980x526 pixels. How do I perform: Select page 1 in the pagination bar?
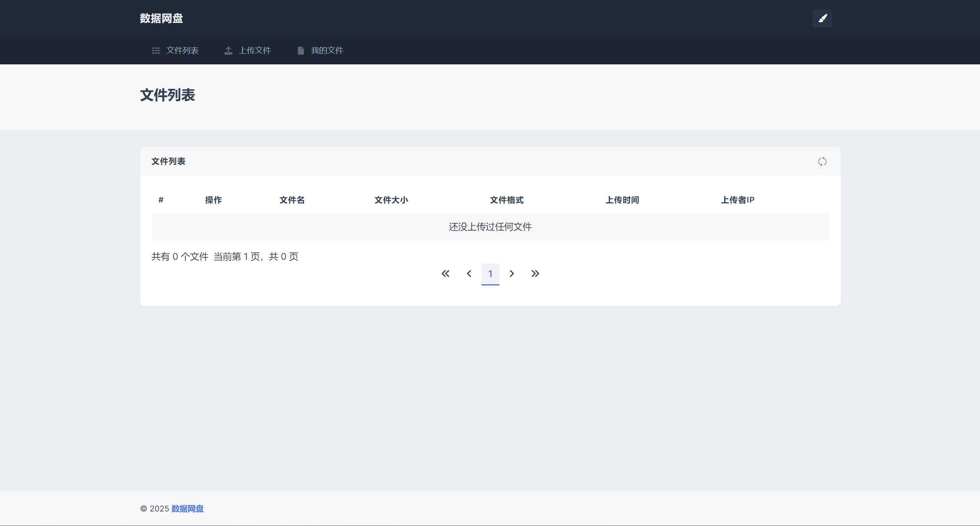click(x=491, y=274)
